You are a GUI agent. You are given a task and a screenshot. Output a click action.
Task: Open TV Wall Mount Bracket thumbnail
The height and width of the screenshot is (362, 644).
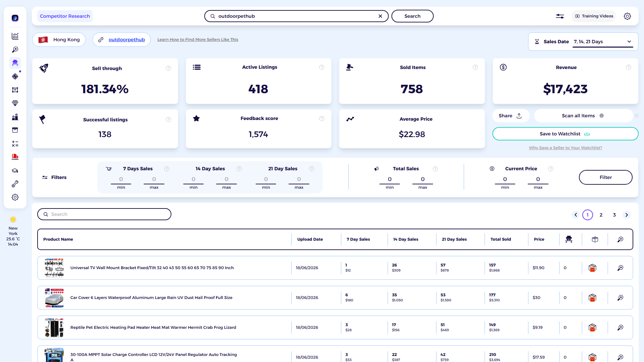[x=54, y=268]
